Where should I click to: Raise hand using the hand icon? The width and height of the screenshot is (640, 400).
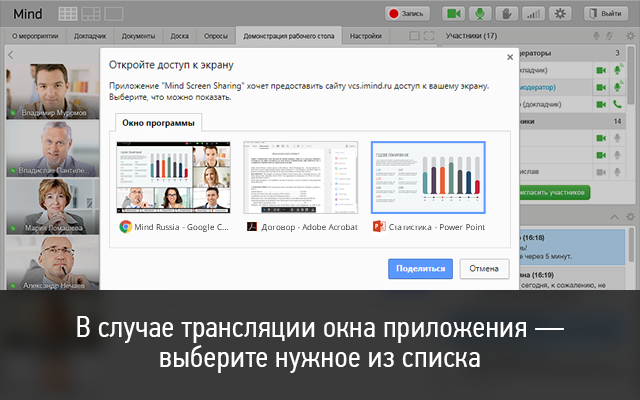pos(507,13)
